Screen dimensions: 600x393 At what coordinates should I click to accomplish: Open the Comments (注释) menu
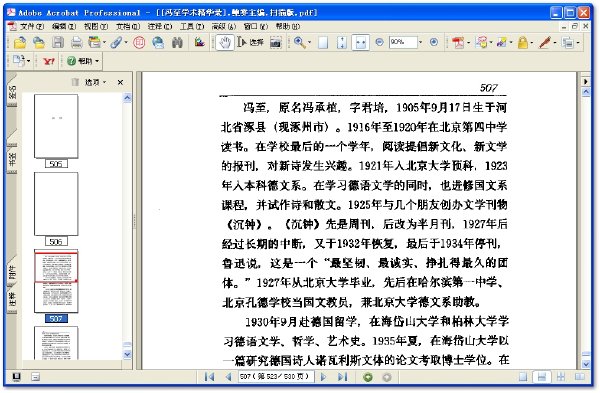point(160,26)
